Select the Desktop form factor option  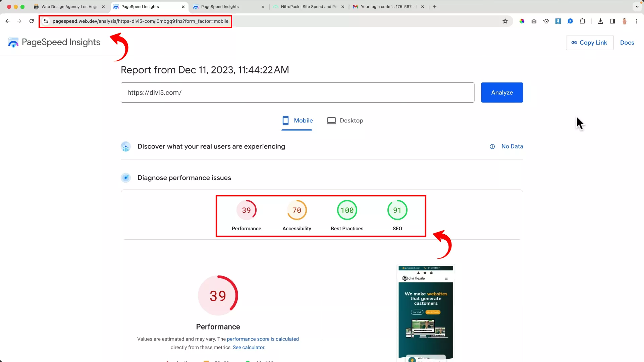[345, 121]
